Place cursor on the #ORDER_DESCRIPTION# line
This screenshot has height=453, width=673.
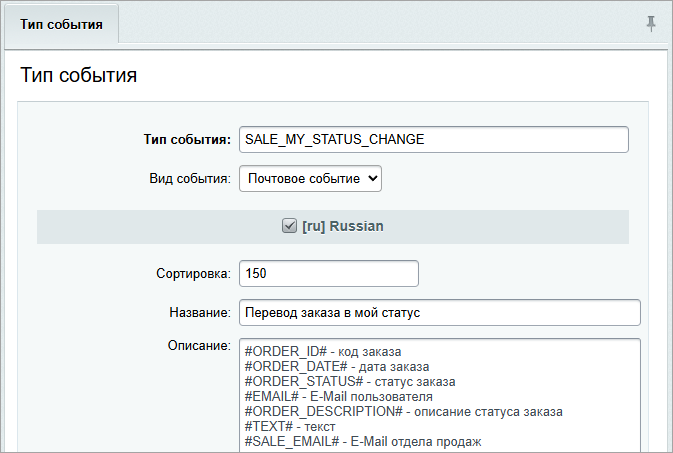click(403, 411)
